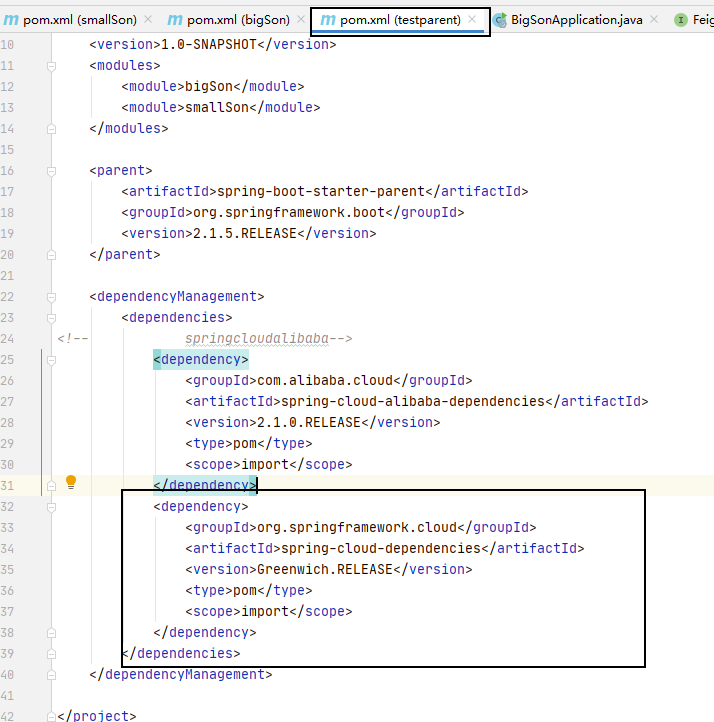Screen dimensions: 714x722
Task: Click line number 10 in gutter
Action: (7, 45)
